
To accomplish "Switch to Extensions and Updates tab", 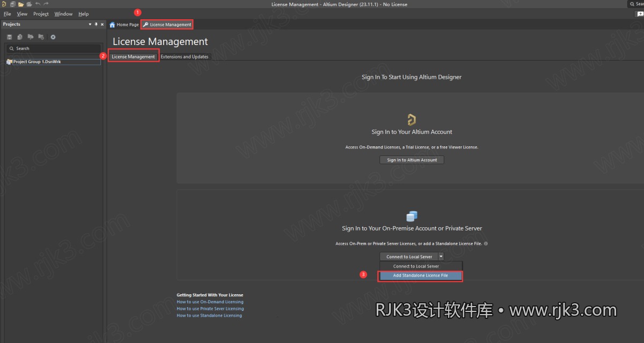I will [185, 56].
